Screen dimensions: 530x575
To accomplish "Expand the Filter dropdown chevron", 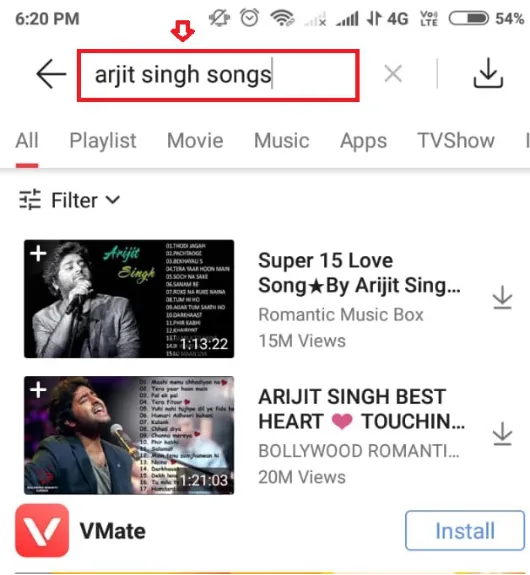I will [113, 200].
